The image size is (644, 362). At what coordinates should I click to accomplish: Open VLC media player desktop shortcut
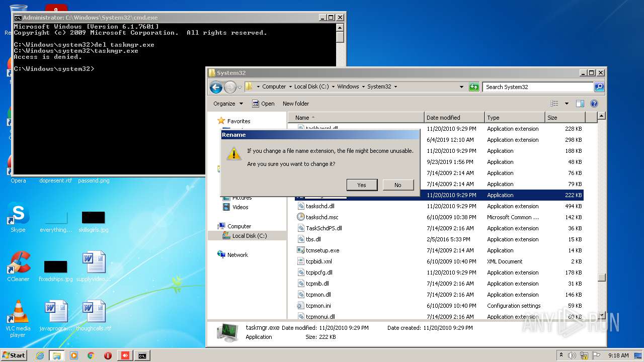[18, 319]
